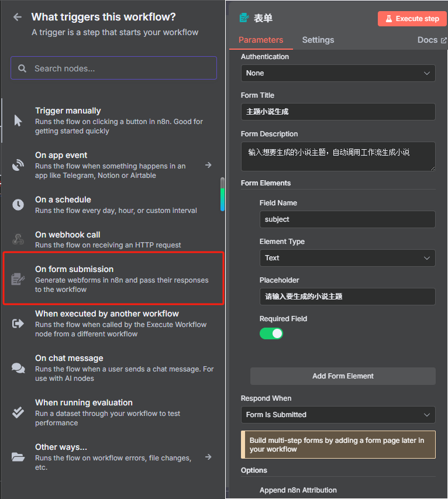Click the Execute step button
448x499 pixels.
coord(412,19)
